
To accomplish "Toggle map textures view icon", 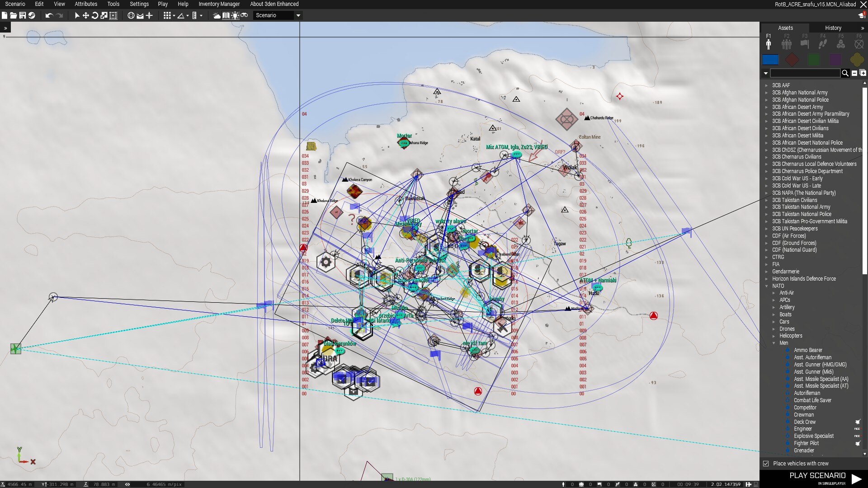I will (x=226, y=15).
